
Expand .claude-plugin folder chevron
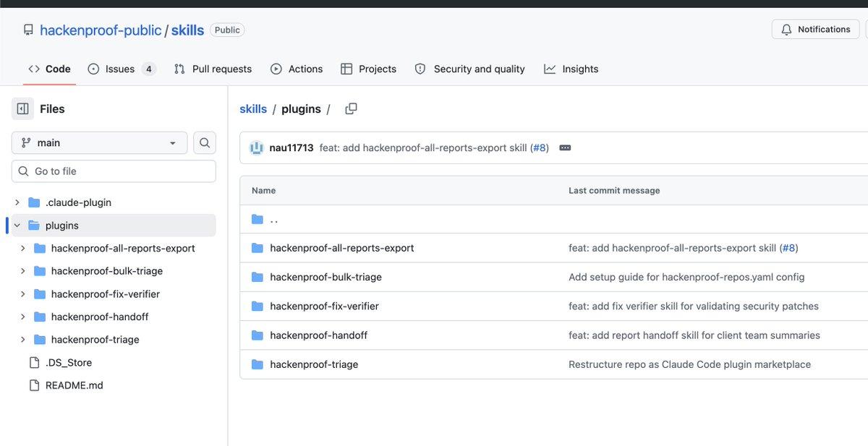(17, 202)
